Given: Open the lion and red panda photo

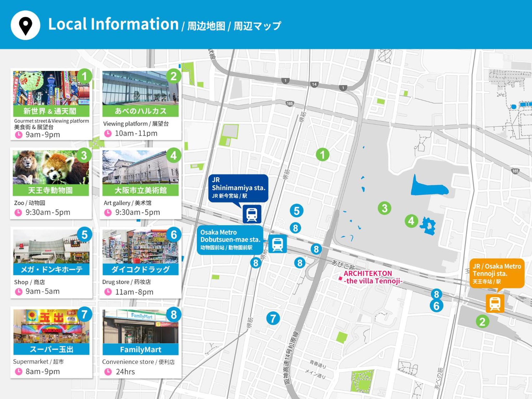Looking at the screenshot, I should (x=51, y=167).
